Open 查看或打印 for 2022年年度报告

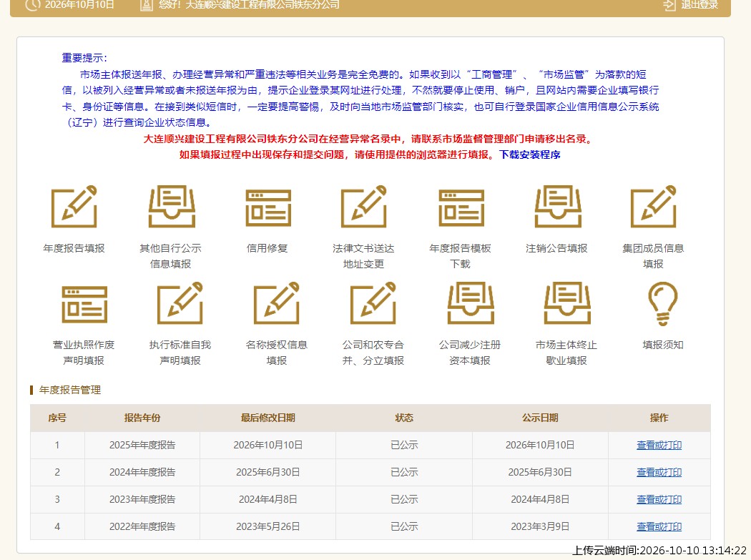(659, 527)
